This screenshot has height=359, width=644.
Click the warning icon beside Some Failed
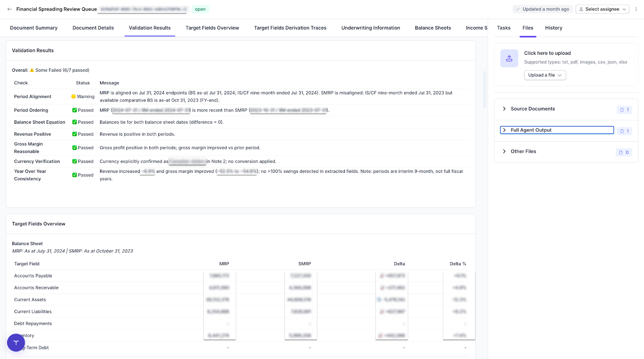tap(32, 70)
